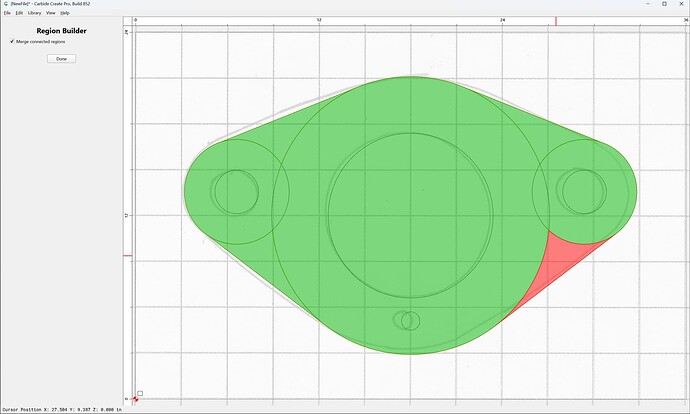The height and width of the screenshot is (414, 690).
Task: Open the File menu
Action: (7, 13)
